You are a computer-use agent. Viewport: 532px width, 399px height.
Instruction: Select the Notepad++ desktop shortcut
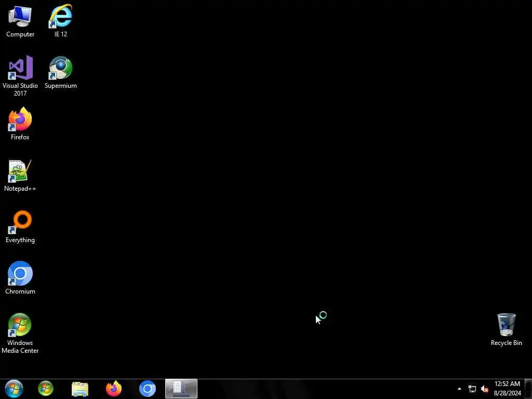click(x=20, y=176)
